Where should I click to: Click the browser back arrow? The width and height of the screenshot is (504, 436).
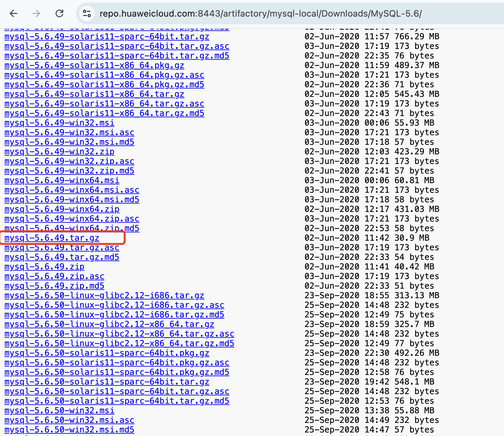[x=14, y=13]
